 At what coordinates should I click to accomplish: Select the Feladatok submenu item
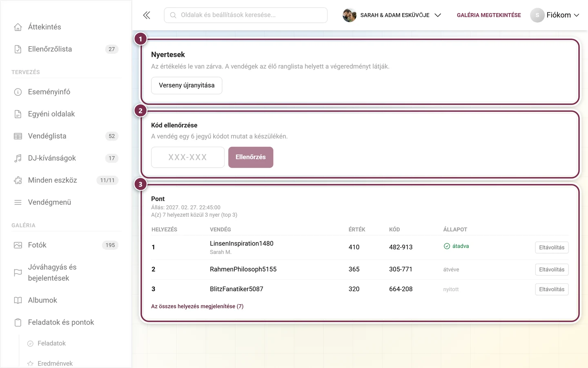[x=51, y=343]
